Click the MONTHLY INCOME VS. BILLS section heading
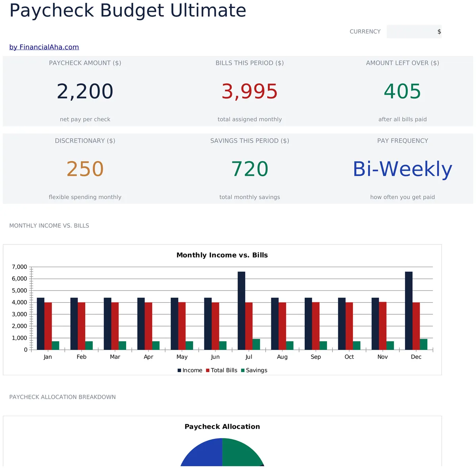 [x=49, y=226]
